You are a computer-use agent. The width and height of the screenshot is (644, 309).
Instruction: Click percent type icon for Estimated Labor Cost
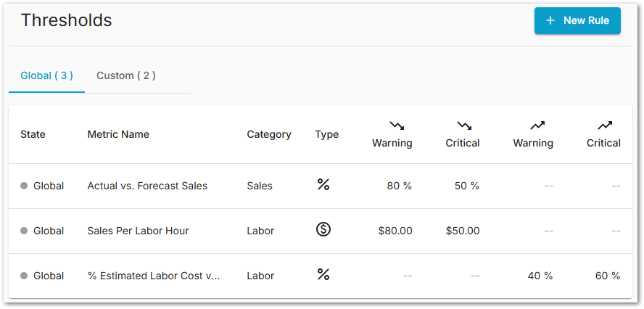323,274
